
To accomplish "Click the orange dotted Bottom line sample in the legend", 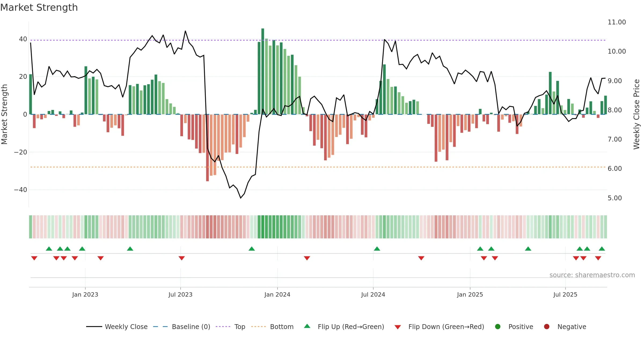I will pyautogui.click(x=259, y=327).
